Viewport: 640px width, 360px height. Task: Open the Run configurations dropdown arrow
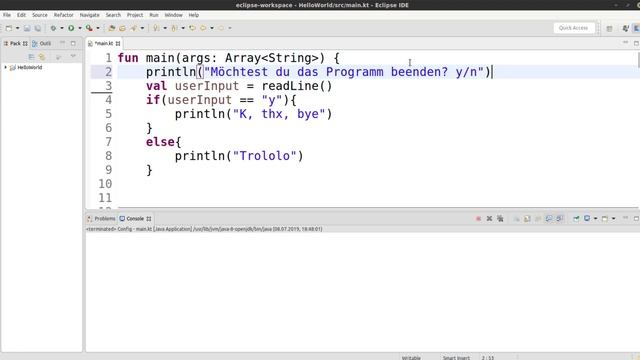coord(80,28)
